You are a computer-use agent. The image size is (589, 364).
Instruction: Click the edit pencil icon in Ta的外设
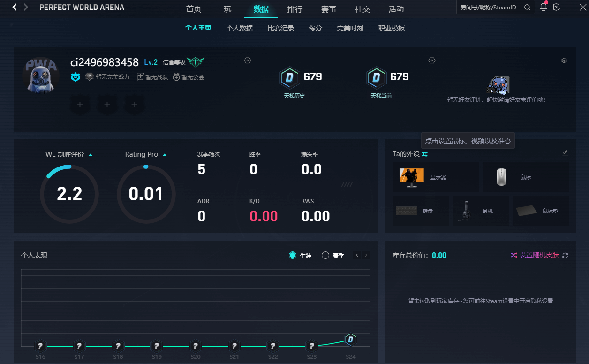tap(565, 152)
